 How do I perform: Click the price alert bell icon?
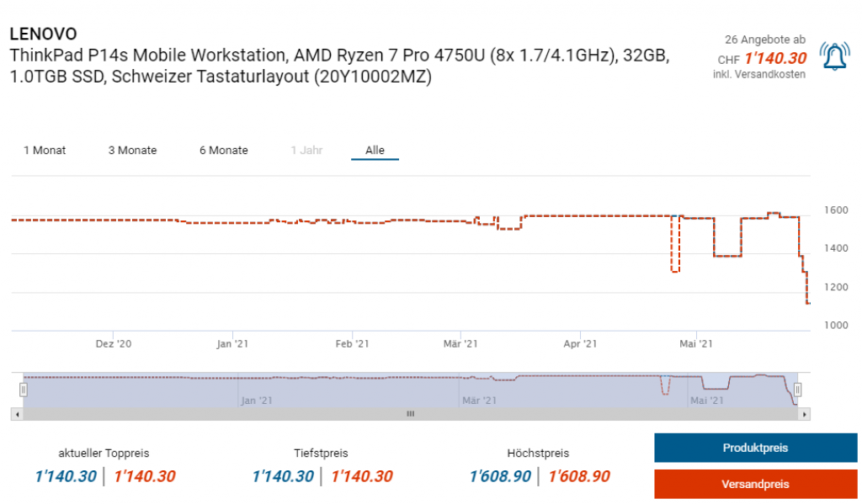pos(834,56)
